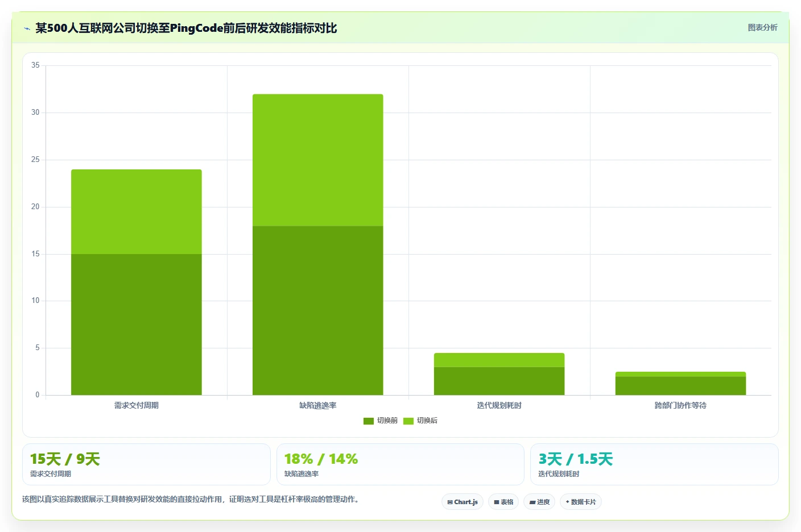This screenshot has width=801, height=532.
Task: Click the 3天 / 1.5天 stat card value
Action: pos(576,459)
